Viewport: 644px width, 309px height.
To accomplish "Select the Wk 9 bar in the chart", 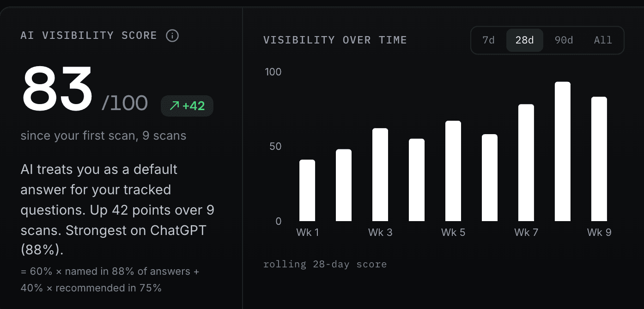I will coord(599,159).
